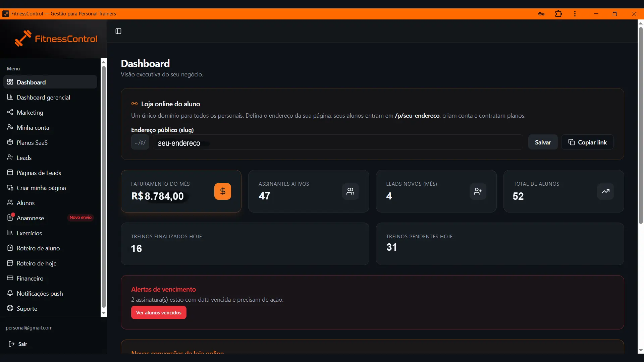
Task: Open the Alunos section
Action: (50, 203)
